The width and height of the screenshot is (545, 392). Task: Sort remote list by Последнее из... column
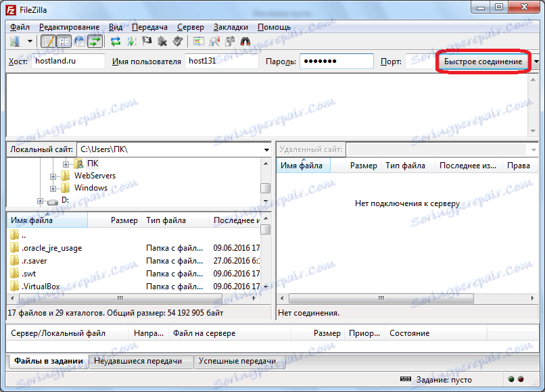point(468,166)
